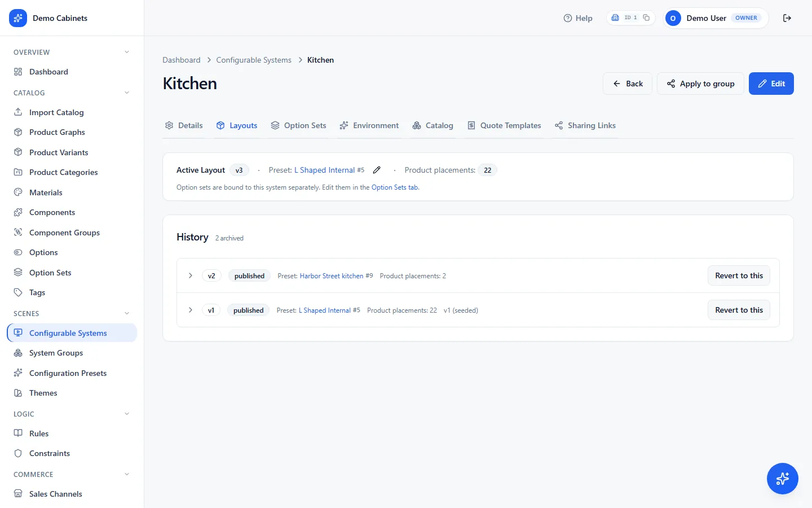Open Help in the header

[x=578, y=18]
